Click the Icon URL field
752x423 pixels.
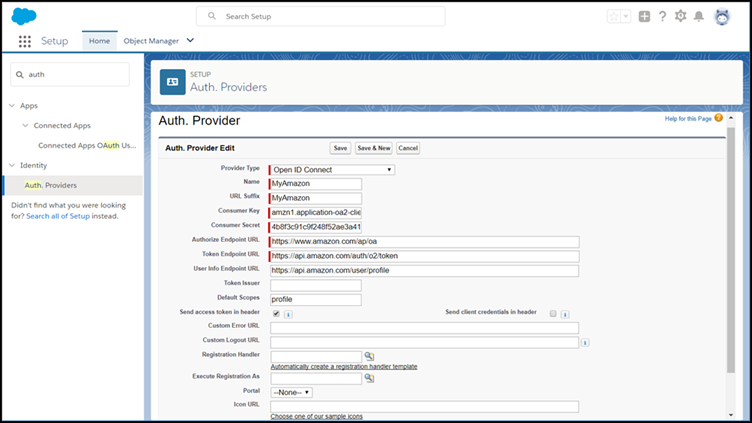(424, 407)
